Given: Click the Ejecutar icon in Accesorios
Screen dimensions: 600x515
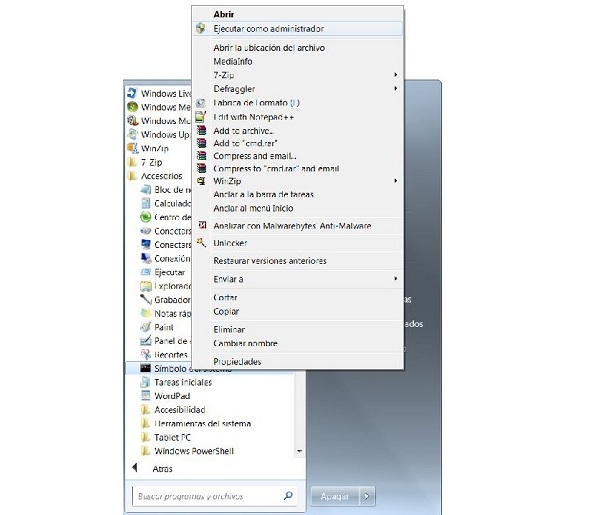Looking at the screenshot, I should pos(146,272).
